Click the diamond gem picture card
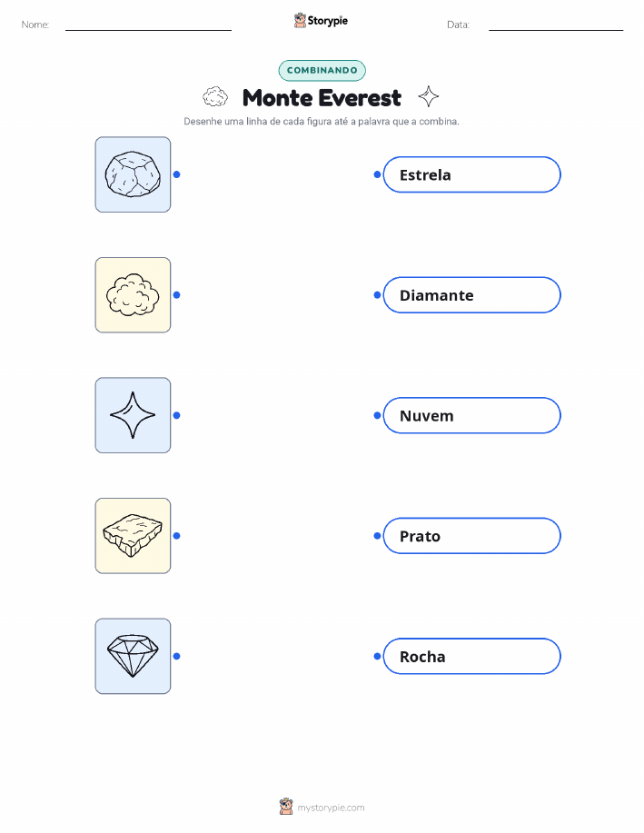The width and height of the screenshot is (644, 833). tap(133, 656)
